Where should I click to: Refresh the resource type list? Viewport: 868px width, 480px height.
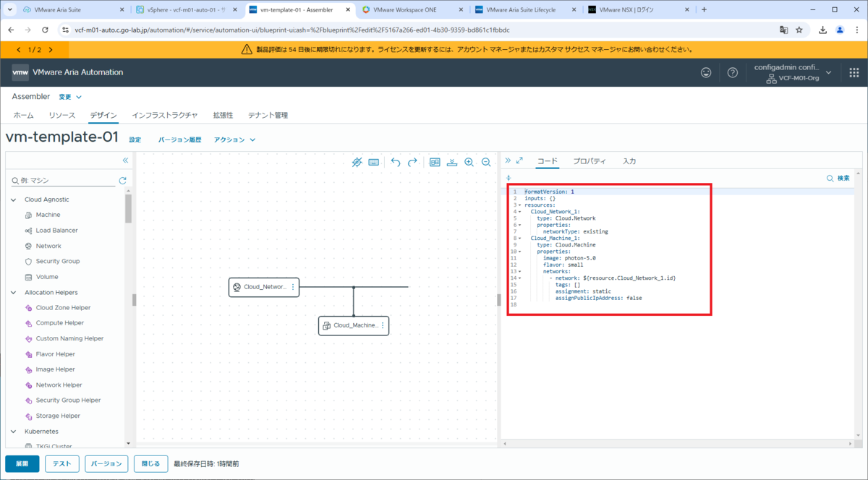click(x=123, y=181)
